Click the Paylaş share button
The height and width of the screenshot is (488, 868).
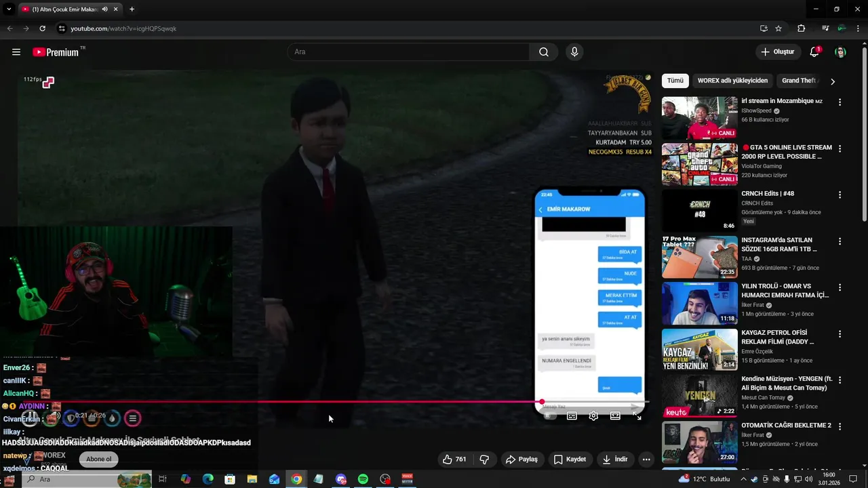pyautogui.click(x=521, y=460)
